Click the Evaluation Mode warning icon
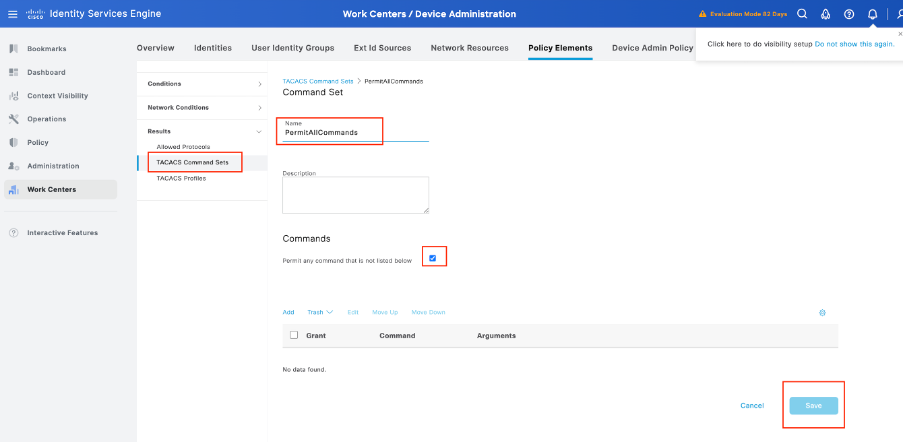 (702, 14)
